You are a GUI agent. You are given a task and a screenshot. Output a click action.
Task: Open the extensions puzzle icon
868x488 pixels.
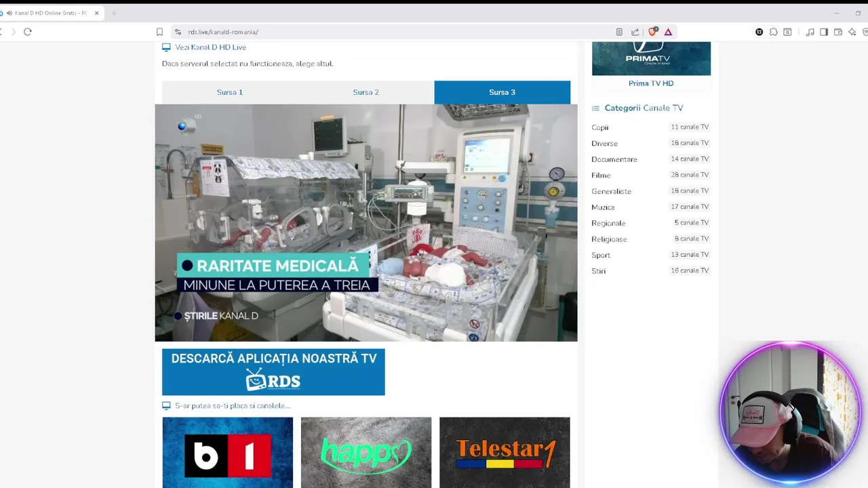773,32
